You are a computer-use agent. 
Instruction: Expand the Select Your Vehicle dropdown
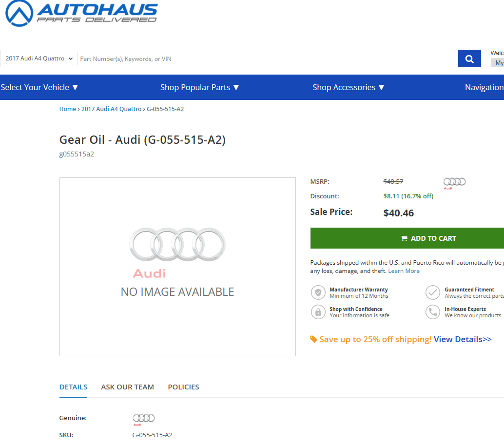39,87
